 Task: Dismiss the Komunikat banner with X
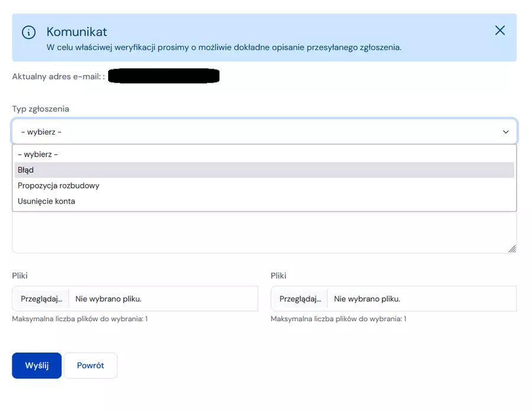click(x=500, y=31)
